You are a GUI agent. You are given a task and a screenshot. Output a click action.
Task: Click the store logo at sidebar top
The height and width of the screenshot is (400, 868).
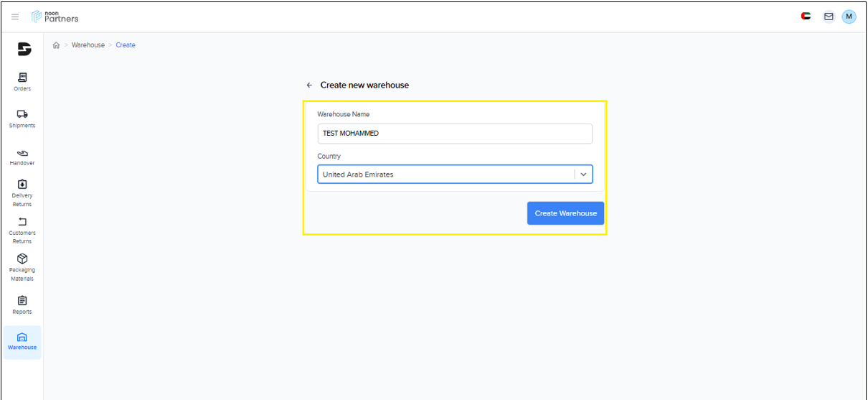coord(24,49)
